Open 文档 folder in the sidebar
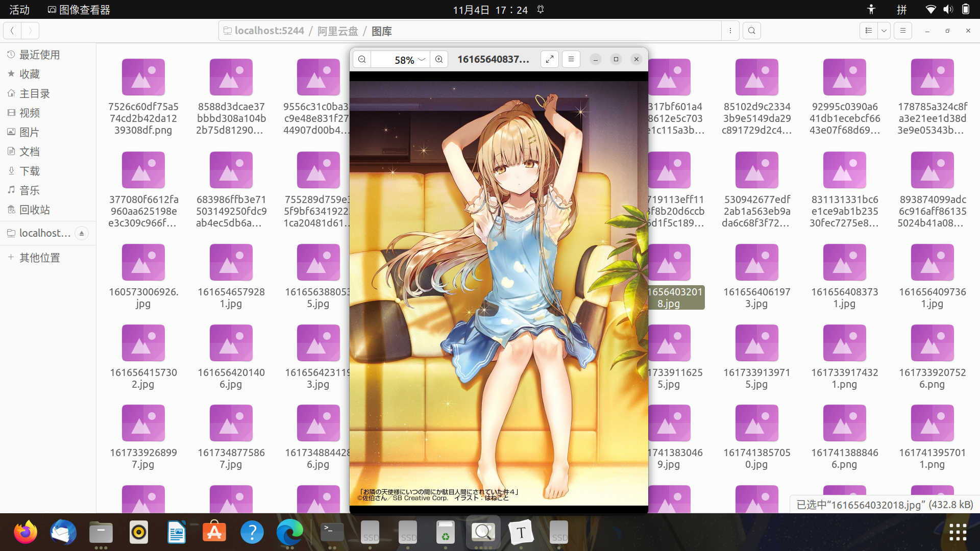980x551 pixels. [48, 152]
